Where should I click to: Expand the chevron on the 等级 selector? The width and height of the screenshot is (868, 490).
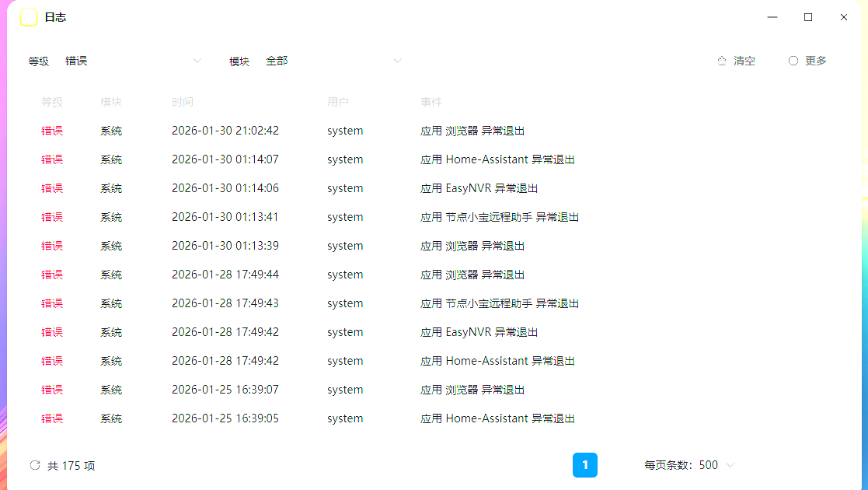coord(197,60)
